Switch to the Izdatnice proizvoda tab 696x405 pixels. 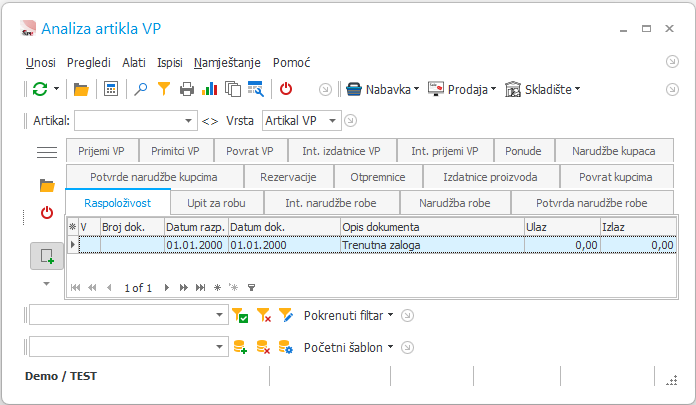point(490,177)
